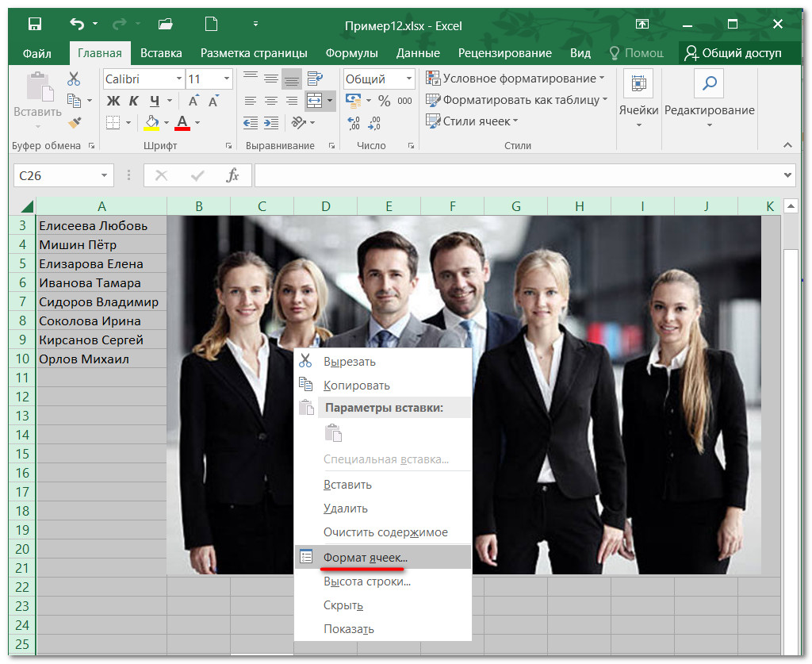Toggle the bottom align button
This screenshot has height=664, width=812.
[x=292, y=79]
